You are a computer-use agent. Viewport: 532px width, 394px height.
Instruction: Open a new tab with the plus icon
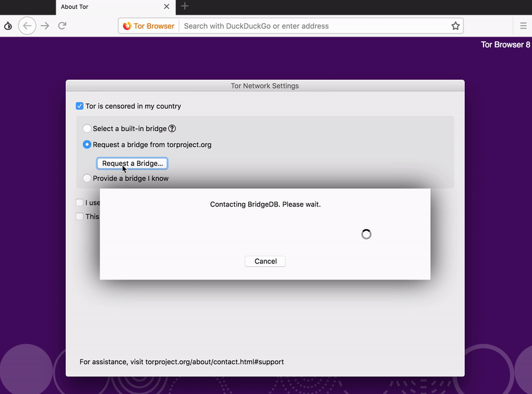tap(185, 6)
